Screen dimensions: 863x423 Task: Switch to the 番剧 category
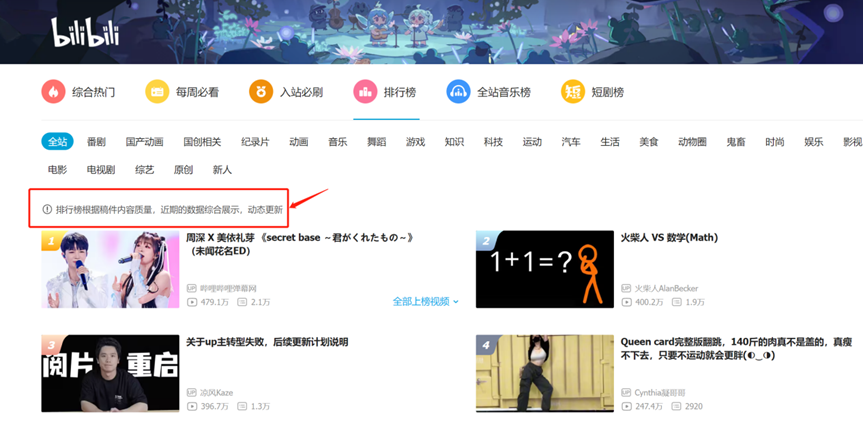(x=96, y=142)
